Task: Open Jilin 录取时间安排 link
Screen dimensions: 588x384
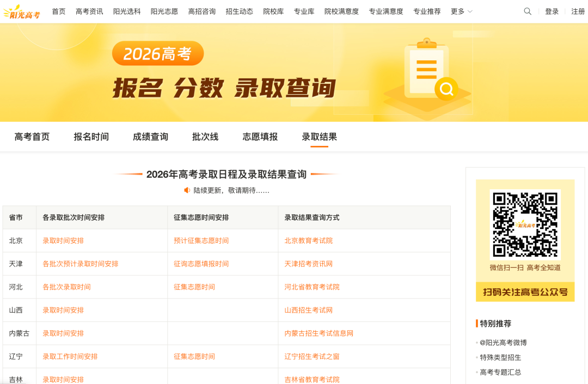Action: (63, 380)
